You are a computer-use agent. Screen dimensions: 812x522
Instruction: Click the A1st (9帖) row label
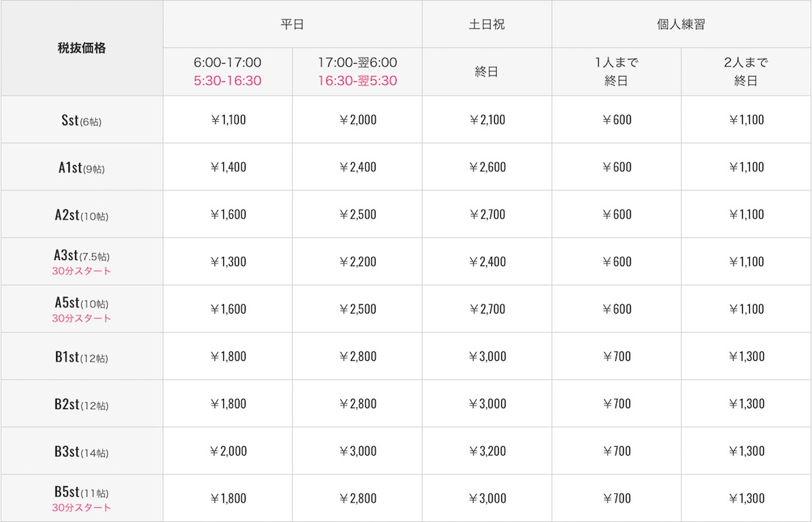click(81, 169)
